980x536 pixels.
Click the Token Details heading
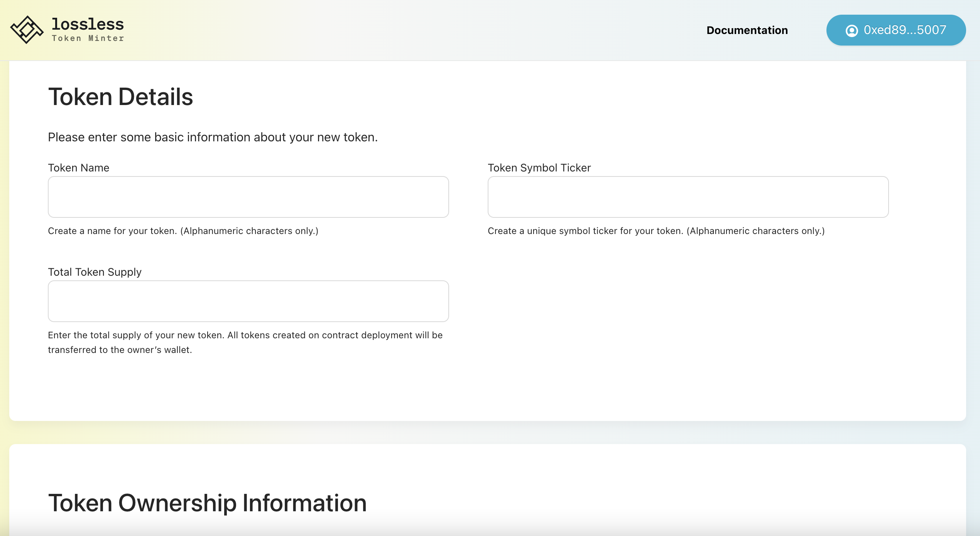point(120,97)
